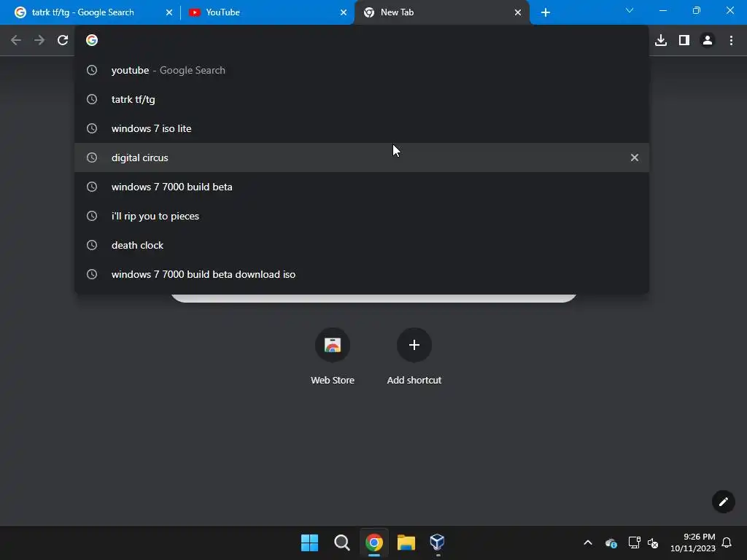747x560 pixels.
Task: Switch to the YouTube tab
Action: [268, 12]
